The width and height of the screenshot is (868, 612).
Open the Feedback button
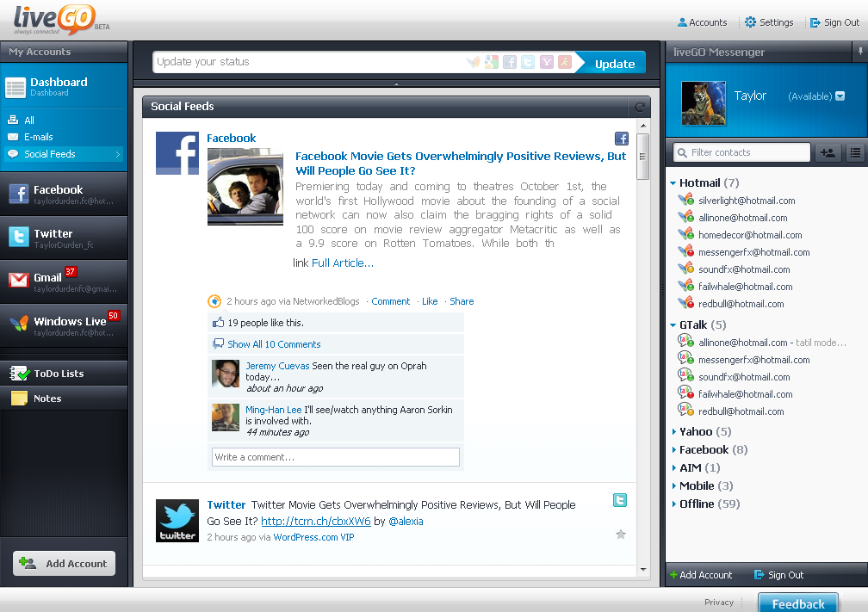[797, 603]
